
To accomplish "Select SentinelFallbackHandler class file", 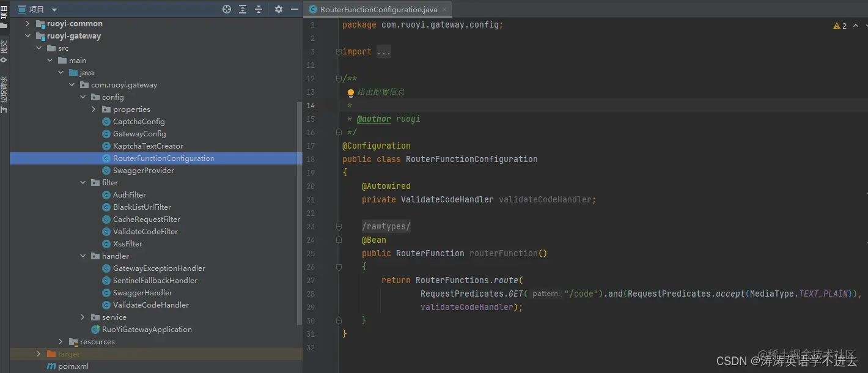I will point(155,281).
